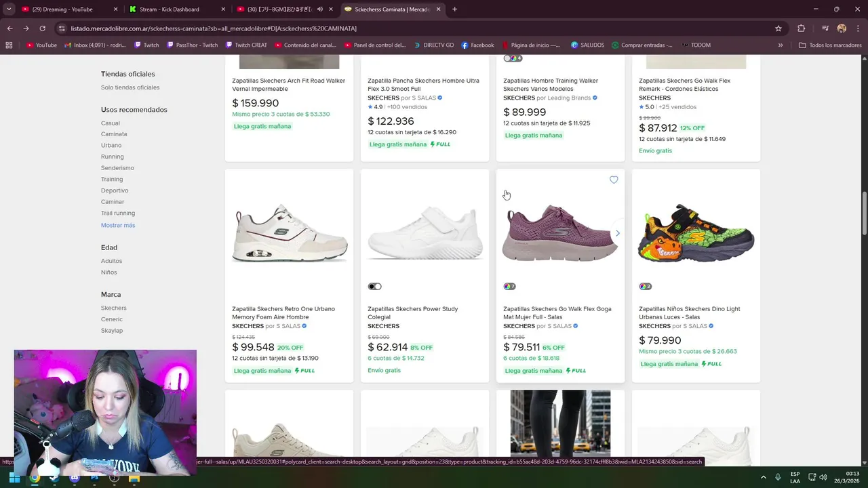Show more bookmarks with the chevron
Screen dimensions: 868x488
781,45
